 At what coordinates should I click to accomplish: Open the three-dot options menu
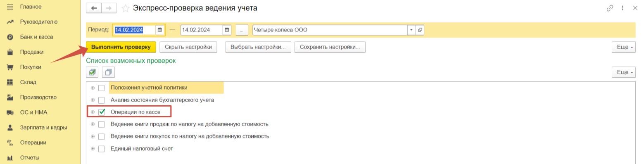pyautogui.click(x=623, y=8)
